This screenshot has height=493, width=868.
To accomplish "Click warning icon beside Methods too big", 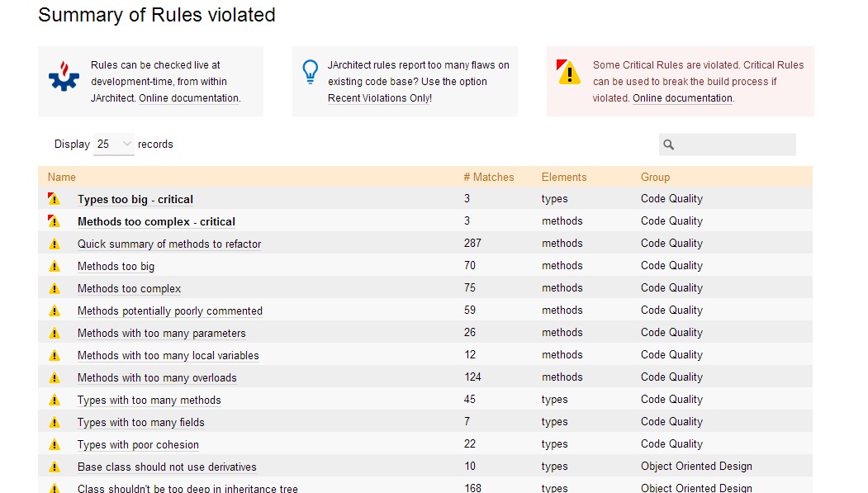I will (x=55, y=266).
